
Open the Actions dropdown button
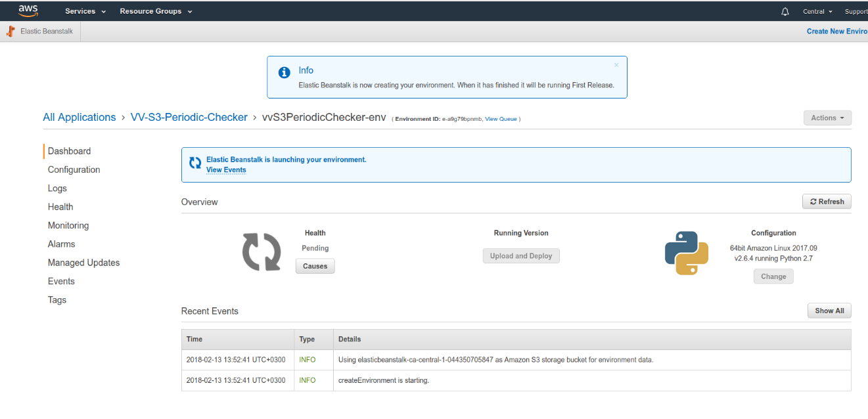pos(827,118)
